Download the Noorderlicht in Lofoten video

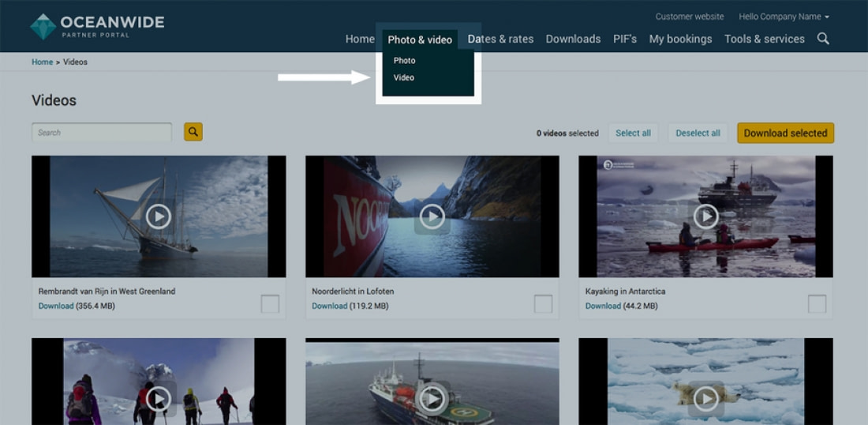click(329, 306)
